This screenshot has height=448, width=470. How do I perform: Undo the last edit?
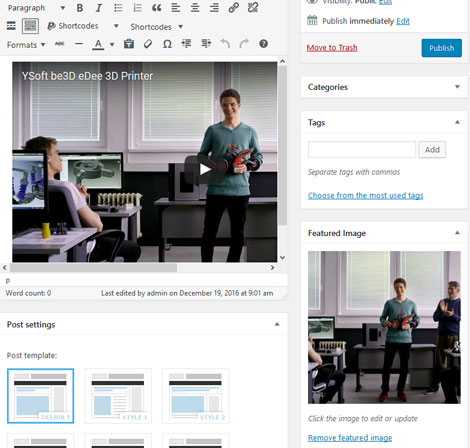225,44
